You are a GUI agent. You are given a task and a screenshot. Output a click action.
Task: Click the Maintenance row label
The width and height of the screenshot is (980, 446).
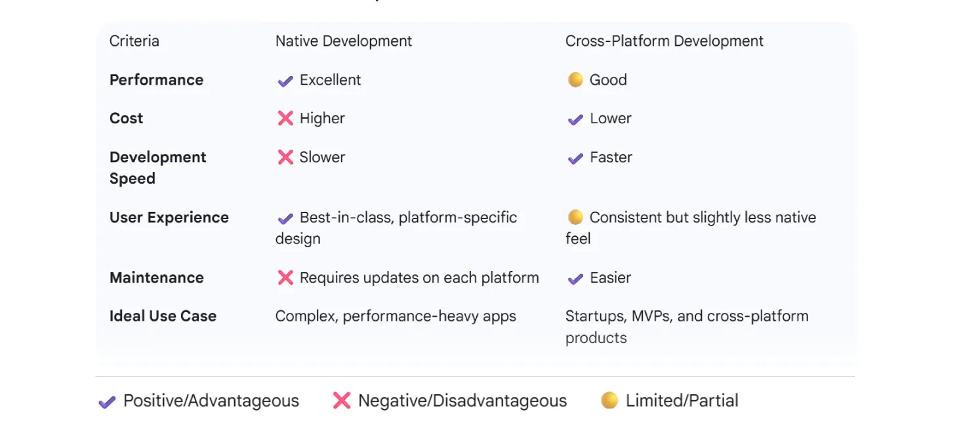(x=156, y=277)
